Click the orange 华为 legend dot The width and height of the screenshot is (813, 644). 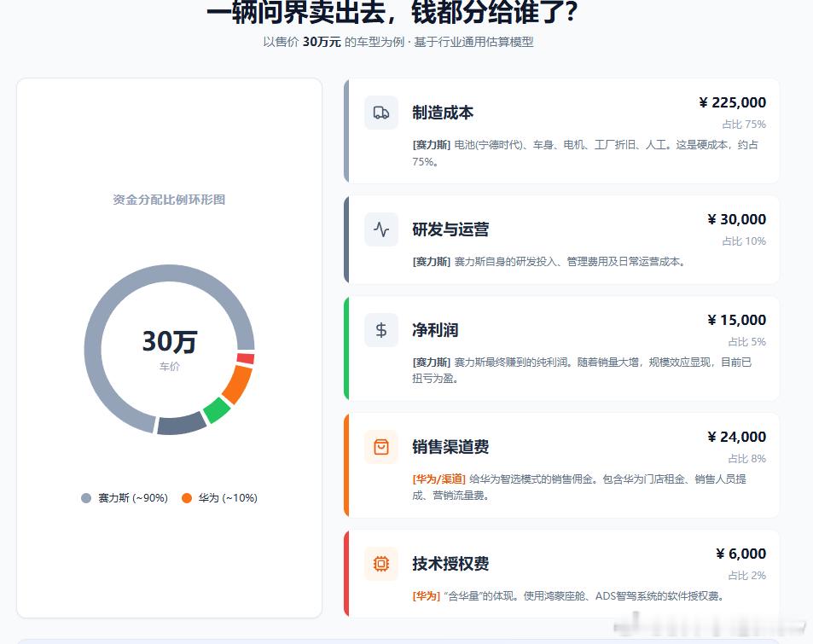coord(187,498)
